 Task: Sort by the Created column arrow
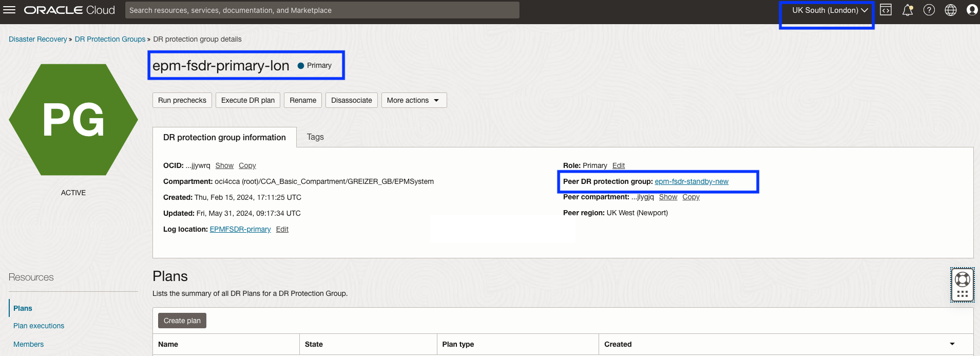pyautogui.click(x=952, y=344)
